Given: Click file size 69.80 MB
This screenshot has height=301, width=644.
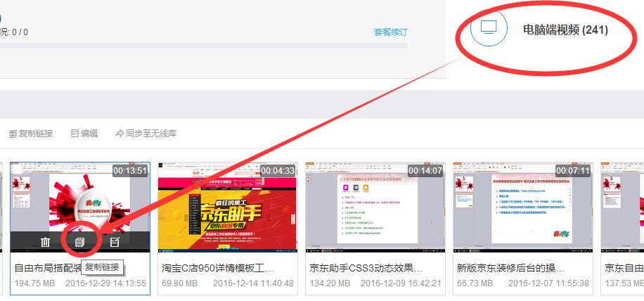Looking at the screenshot, I should [x=179, y=283].
